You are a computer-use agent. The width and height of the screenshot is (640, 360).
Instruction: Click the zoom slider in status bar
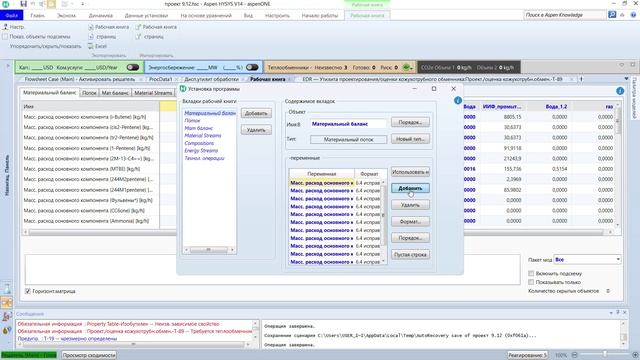[604, 355]
